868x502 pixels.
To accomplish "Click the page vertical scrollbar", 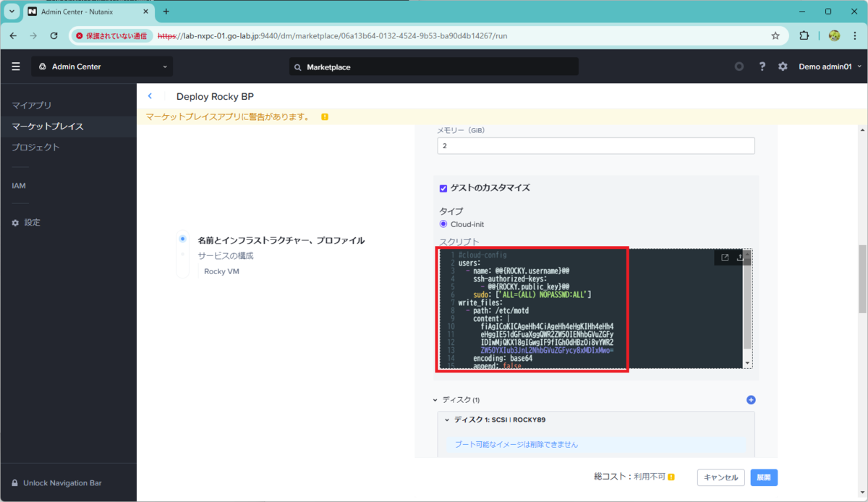I will [x=862, y=279].
